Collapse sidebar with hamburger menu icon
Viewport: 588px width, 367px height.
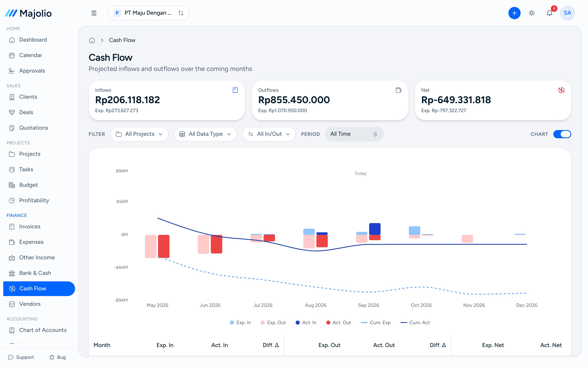(94, 13)
